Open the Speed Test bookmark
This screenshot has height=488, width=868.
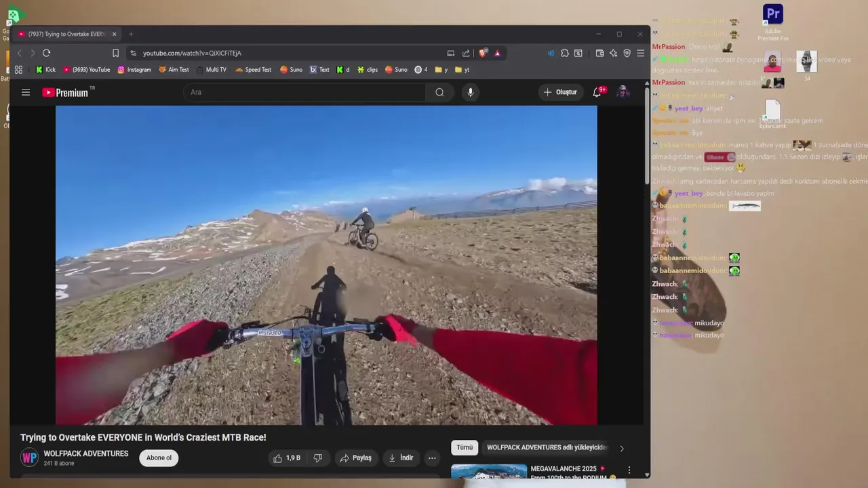click(253, 69)
